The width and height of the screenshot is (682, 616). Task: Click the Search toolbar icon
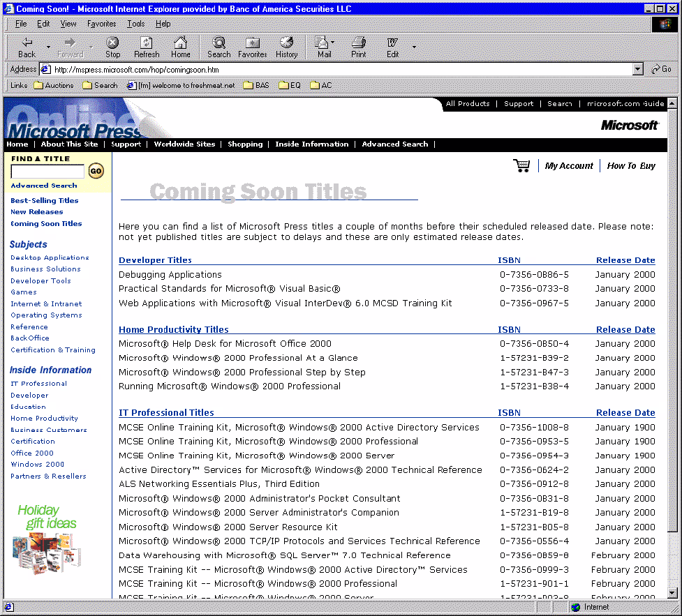click(x=218, y=43)
